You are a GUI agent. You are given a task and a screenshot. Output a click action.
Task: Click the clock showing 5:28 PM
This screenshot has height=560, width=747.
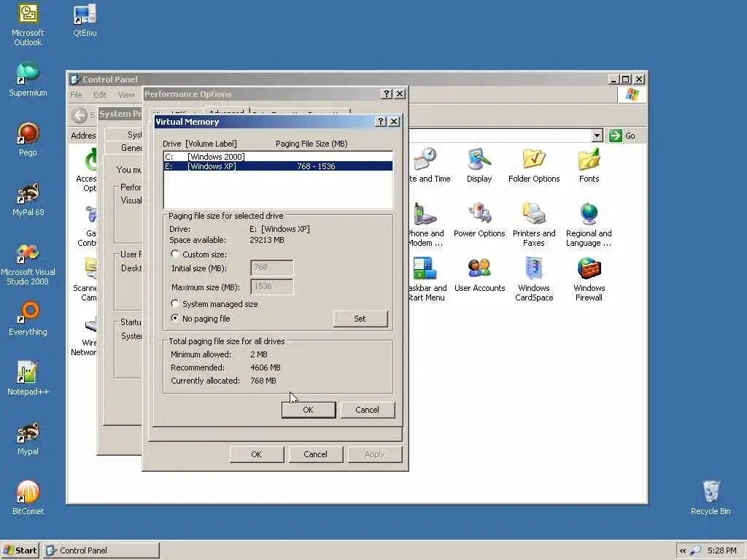coord(721,551)
